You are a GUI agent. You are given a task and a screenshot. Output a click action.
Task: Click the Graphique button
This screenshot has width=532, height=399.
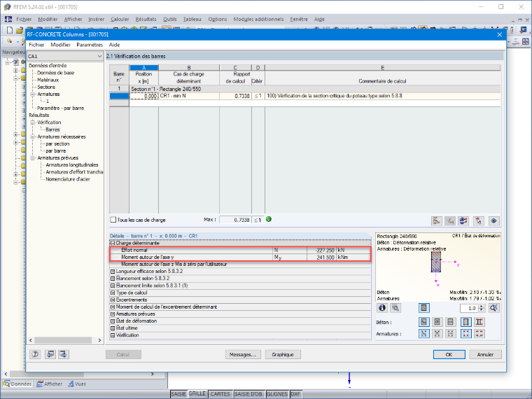283,354
